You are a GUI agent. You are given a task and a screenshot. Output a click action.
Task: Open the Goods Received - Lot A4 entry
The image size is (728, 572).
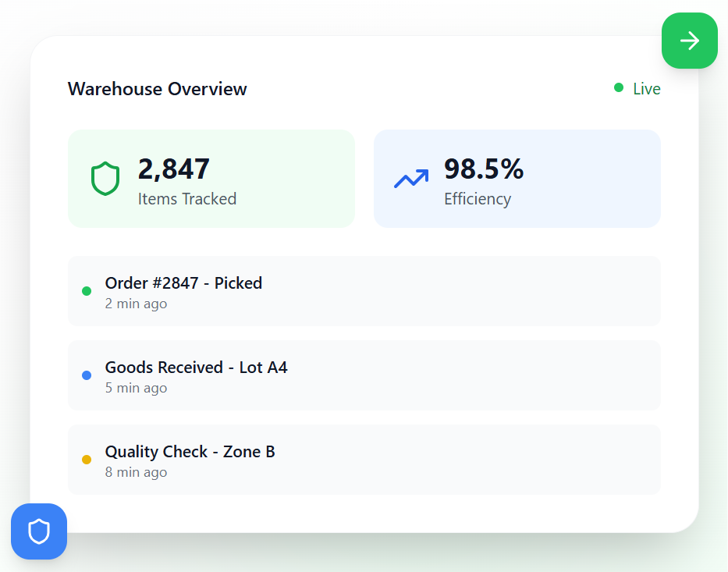(x=364, y=375)
